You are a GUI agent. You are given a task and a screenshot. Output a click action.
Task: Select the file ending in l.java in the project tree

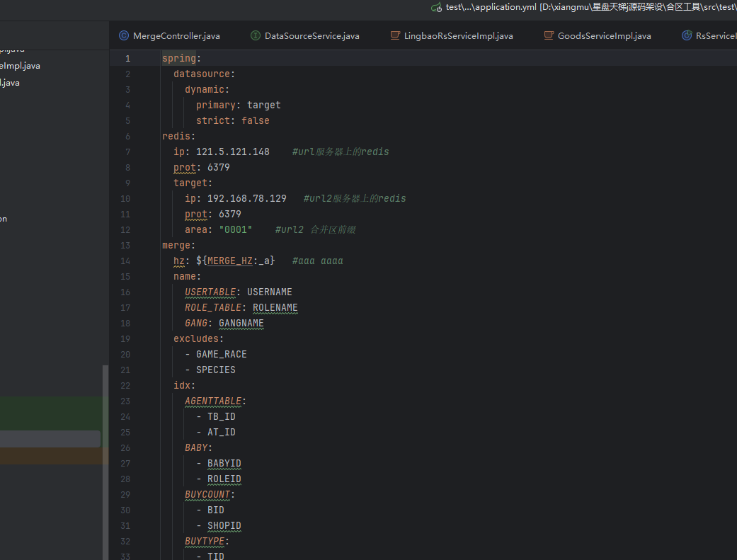(x=10, y=83)
